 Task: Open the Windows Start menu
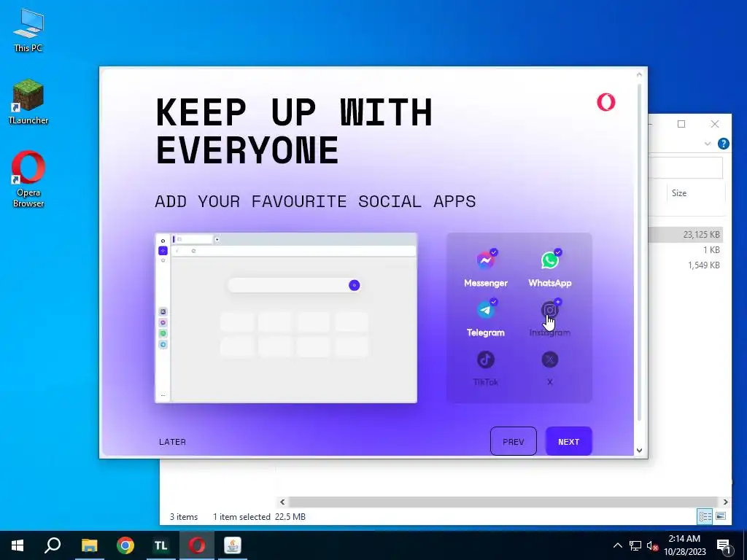coord(18,545)
